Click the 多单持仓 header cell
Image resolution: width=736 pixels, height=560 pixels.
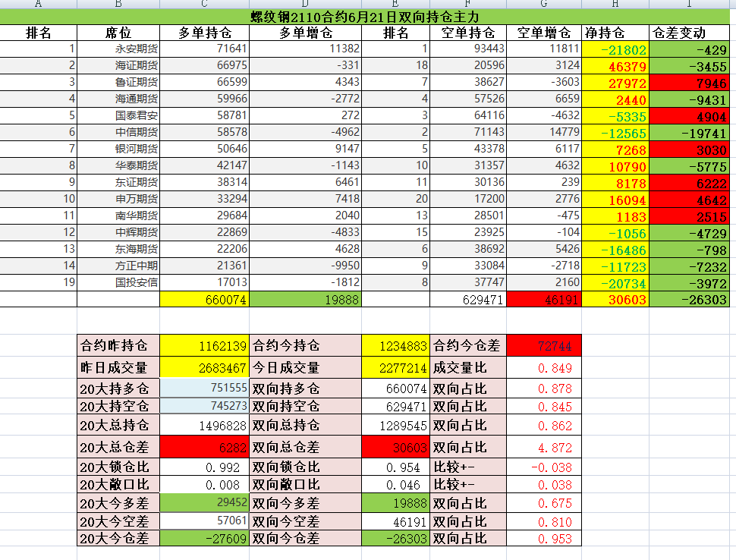tap(205, 33)
